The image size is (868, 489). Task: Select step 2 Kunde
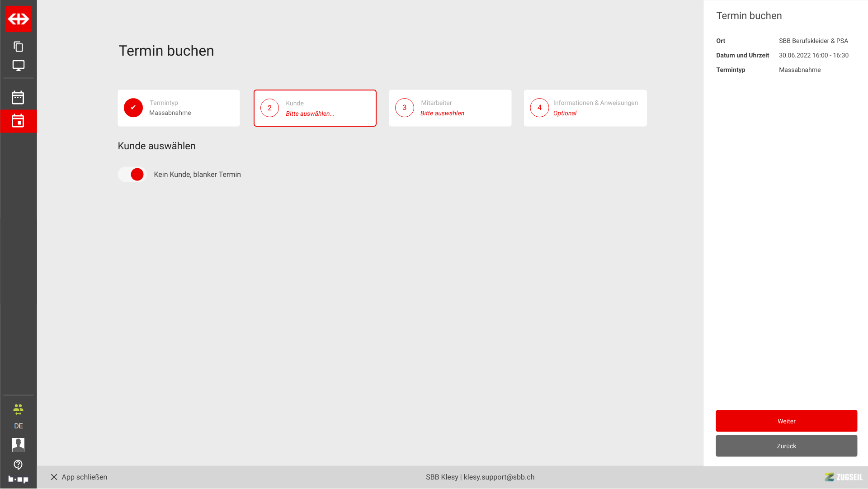point(315,108)
